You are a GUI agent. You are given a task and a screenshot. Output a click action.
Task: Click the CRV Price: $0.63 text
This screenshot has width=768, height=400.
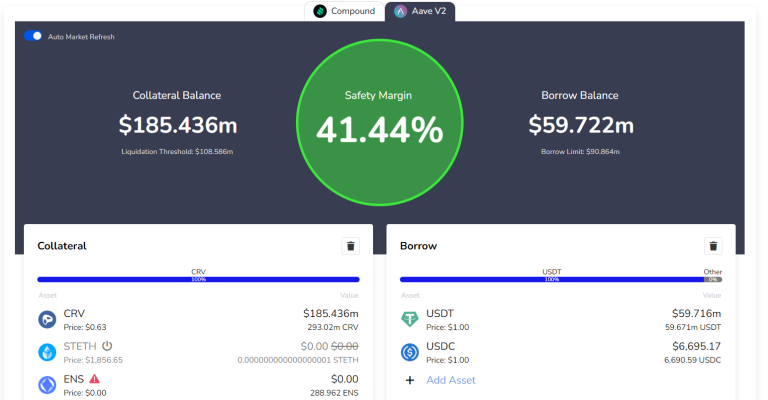coord(85,327)
